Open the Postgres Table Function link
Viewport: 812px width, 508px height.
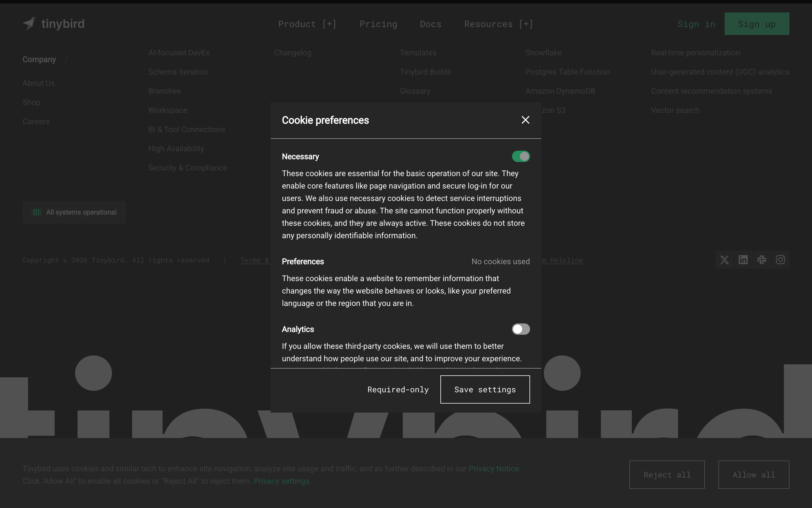pyautogui.click(x=567, y=72)
